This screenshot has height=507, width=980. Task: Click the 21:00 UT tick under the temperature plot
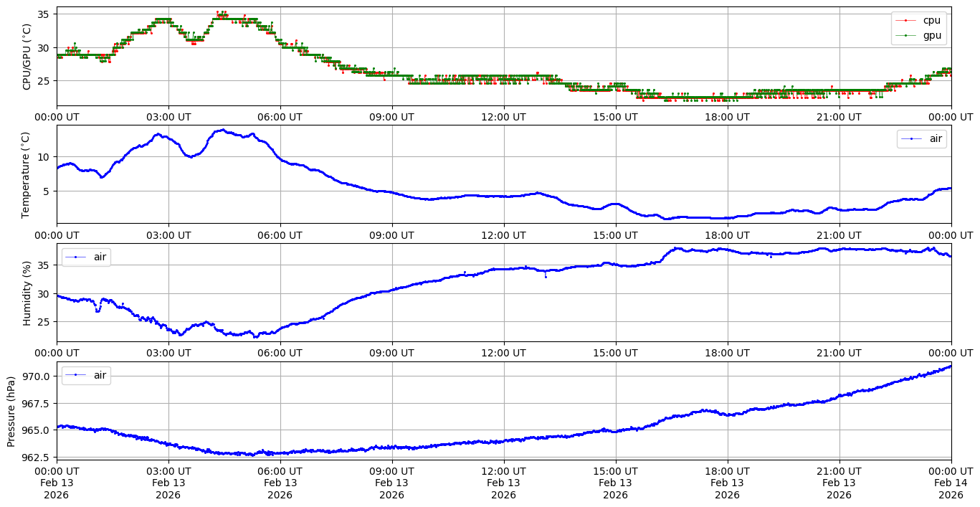(839, 234)
